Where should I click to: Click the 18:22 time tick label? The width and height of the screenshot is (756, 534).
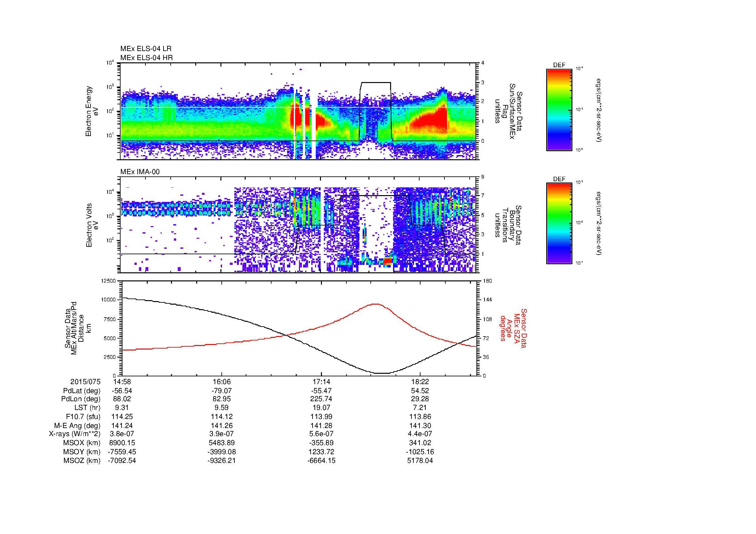pos(420,382)
